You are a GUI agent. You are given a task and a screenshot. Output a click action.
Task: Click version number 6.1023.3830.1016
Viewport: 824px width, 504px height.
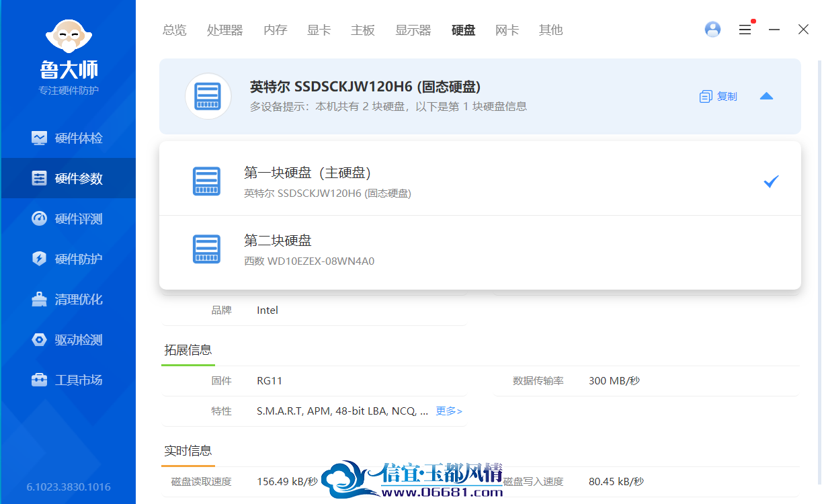coord(69,487)
